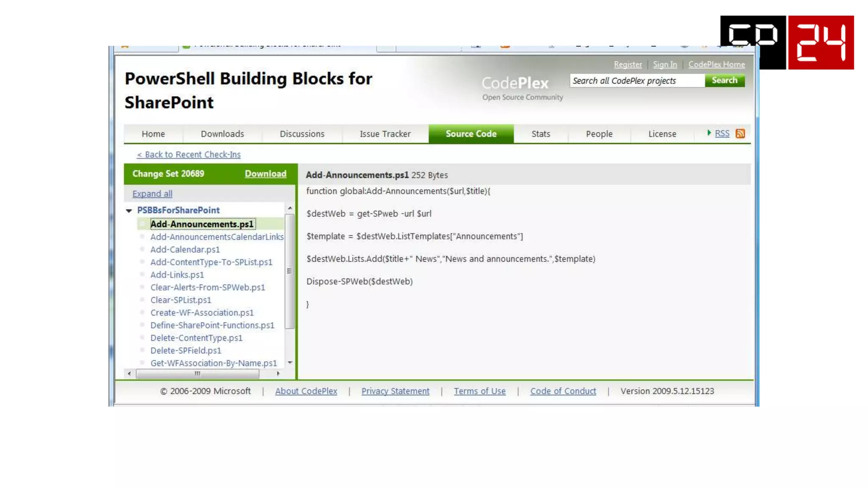View the Delete-SPField.ps1 script
The height and width of the screenshot is (488, 868).
(186, 350)
